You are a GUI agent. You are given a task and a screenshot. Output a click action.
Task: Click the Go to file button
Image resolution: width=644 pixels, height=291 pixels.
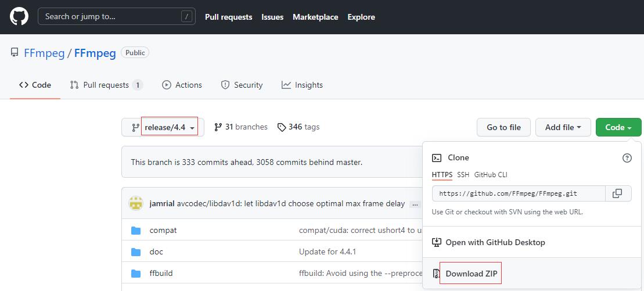coord(503,127)
